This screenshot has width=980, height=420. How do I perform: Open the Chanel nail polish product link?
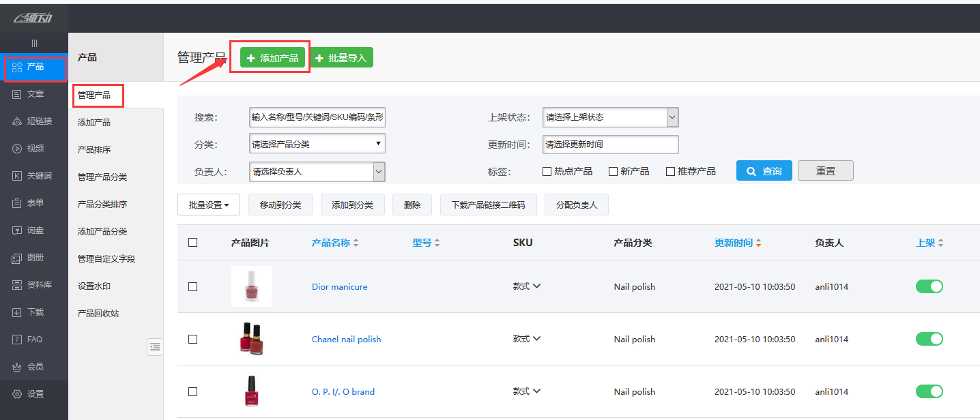point(346,340)
